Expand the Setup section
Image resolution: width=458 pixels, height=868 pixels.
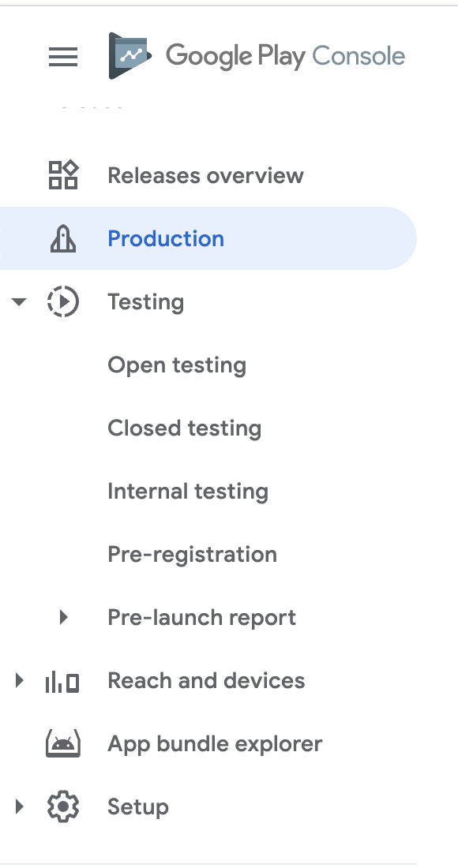(19, 806)
